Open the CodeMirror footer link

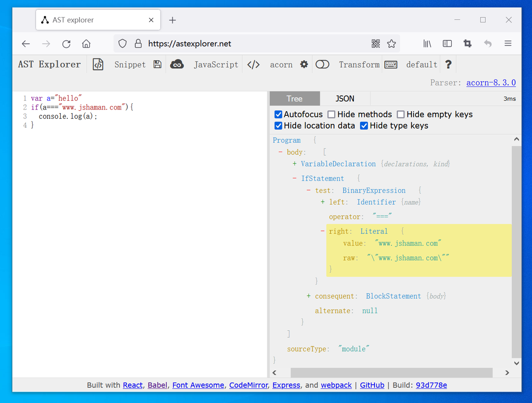[x=249, y=385]
